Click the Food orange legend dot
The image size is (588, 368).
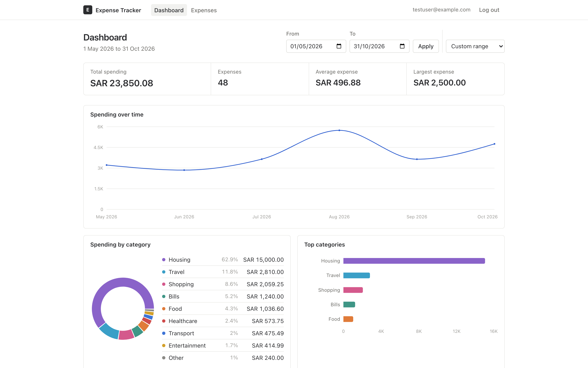pyautogui.click(x=164, y=309)
